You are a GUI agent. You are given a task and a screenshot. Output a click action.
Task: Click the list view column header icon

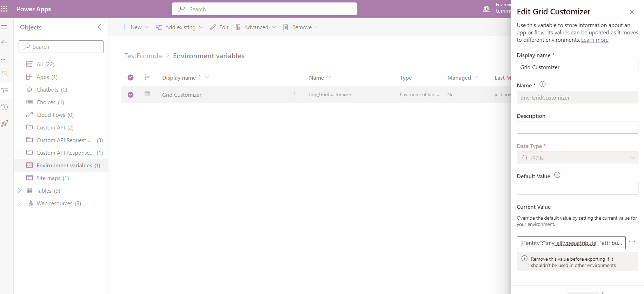[147, 77]
